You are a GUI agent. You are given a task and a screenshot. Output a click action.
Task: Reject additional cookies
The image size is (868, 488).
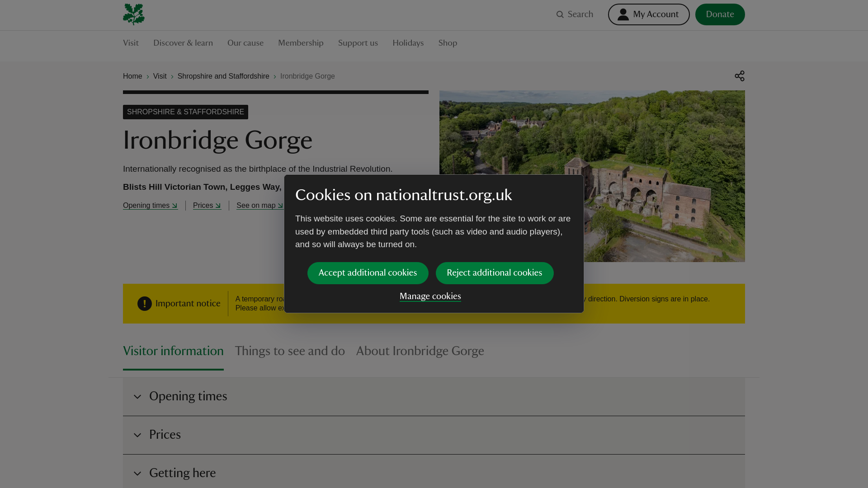495,273
